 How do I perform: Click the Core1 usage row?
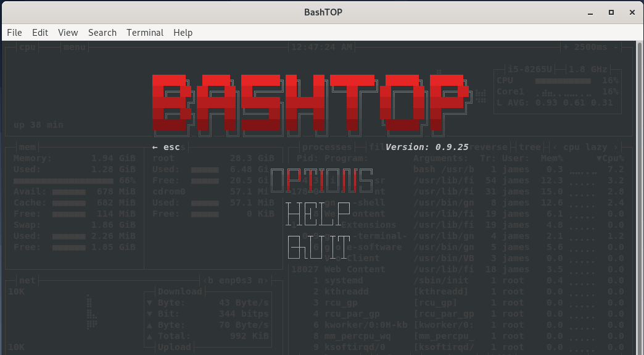coord(558,91)
